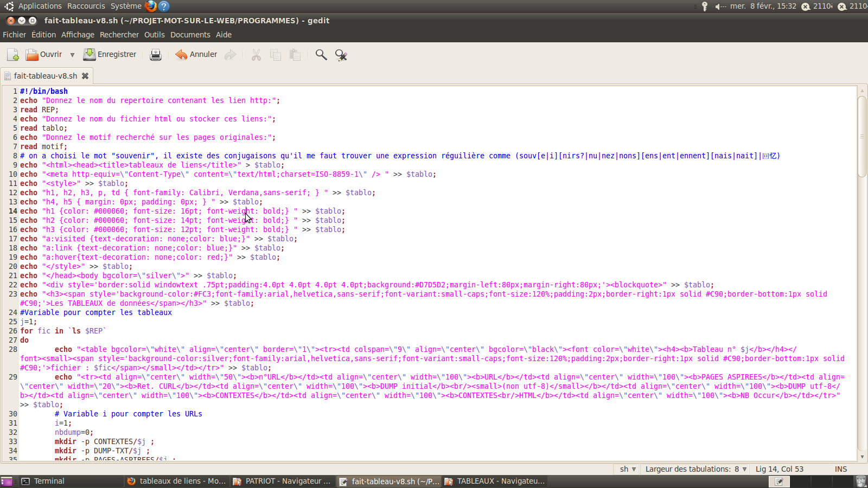Click the Paste clipboard icon

point(295,55)
